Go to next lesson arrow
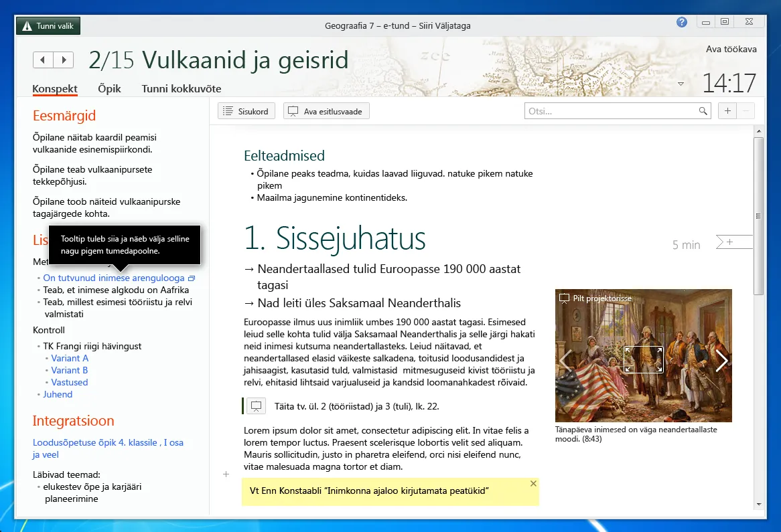 (x=64, y=60)
